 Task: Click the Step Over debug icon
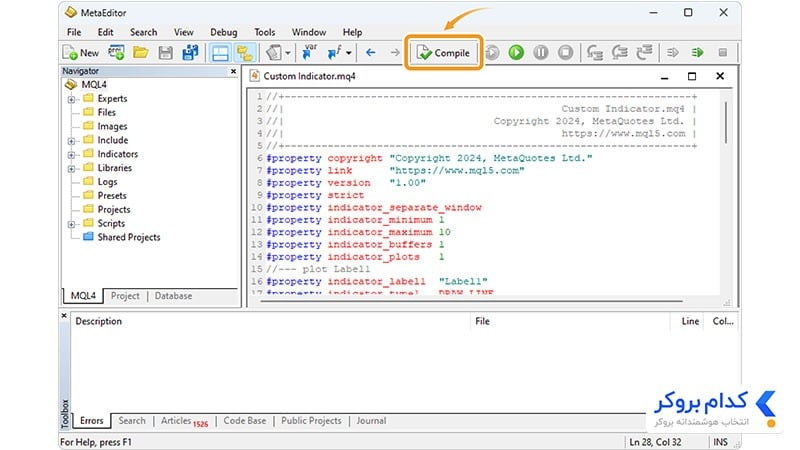point(619,52)
